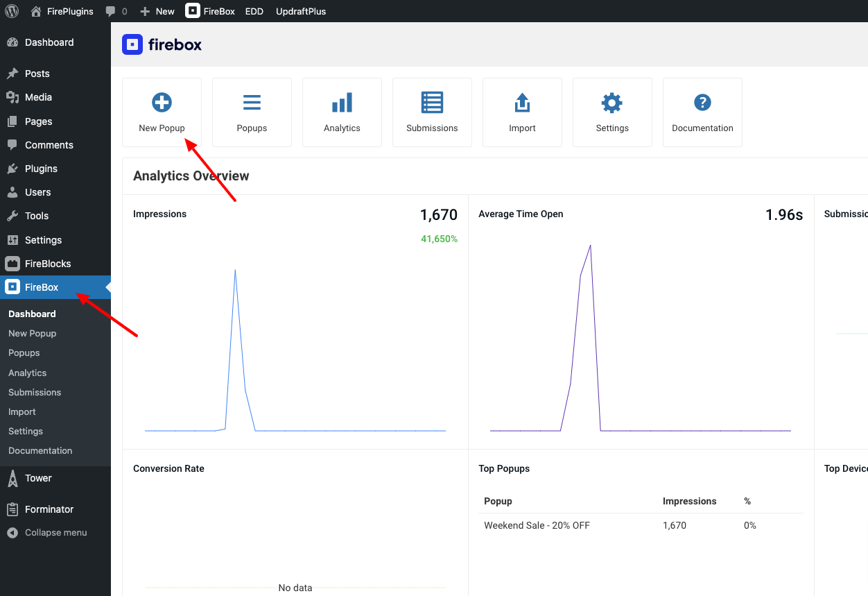Open Media library in sidebar
This screenshot has height=596, width=868.
coord(55,97)
